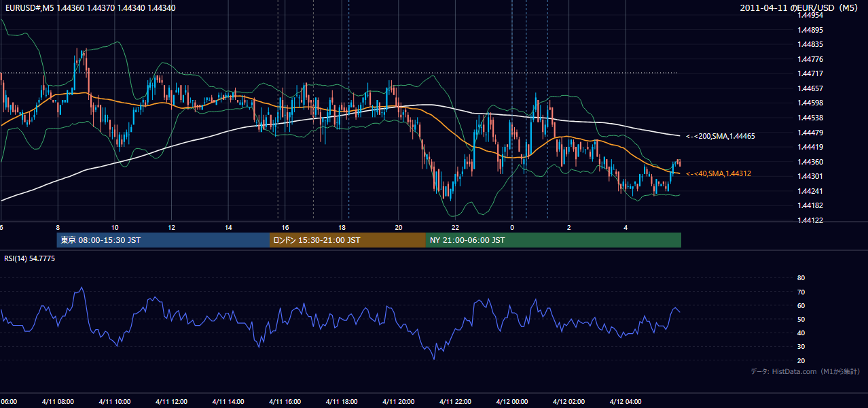Click RSI scale value 20
Viewport: 868px width, 408px height.
pyautogui.click(x=801, y=360)
